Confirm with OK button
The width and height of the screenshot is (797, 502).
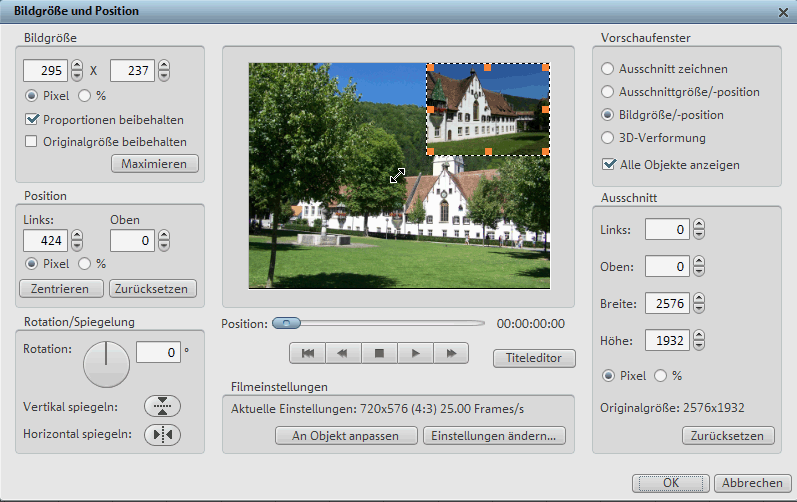[x=670, y=483]
